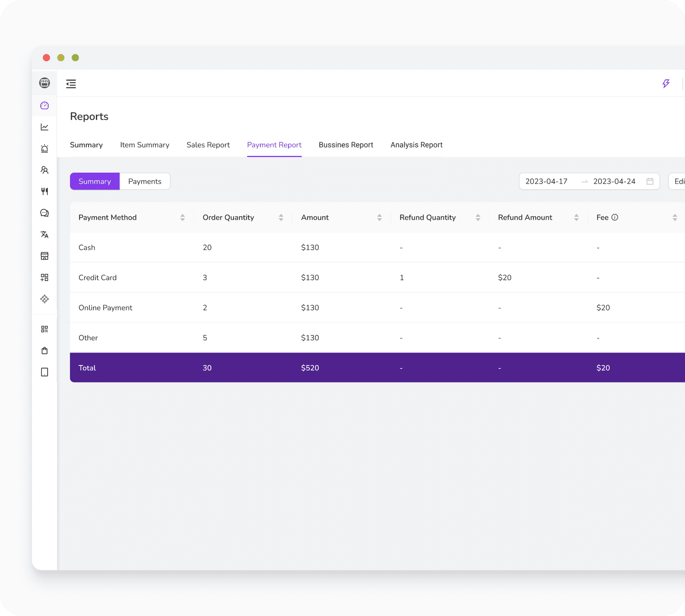Open the chat bubbles sidebar icon

point(45,213)
